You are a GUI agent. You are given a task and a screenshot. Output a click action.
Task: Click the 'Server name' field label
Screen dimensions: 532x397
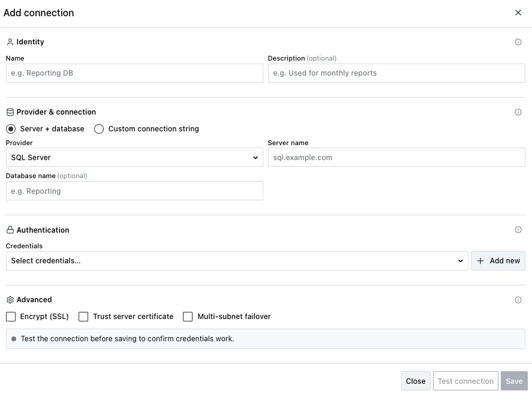288,143
